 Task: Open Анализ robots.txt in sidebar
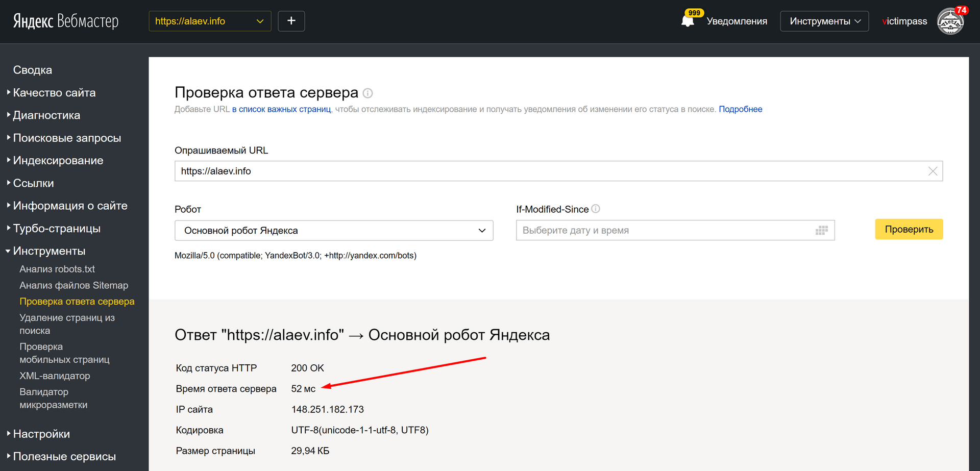57,269
